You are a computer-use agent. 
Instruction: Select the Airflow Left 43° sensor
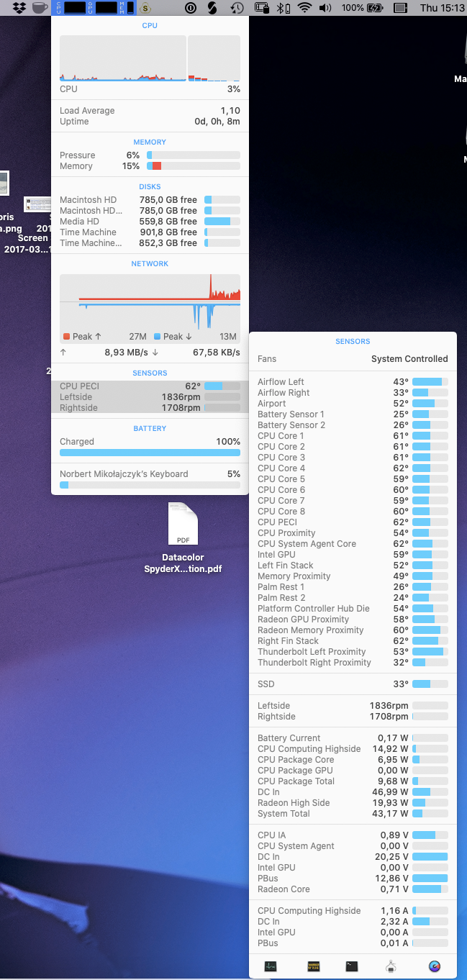pos(353,382)
